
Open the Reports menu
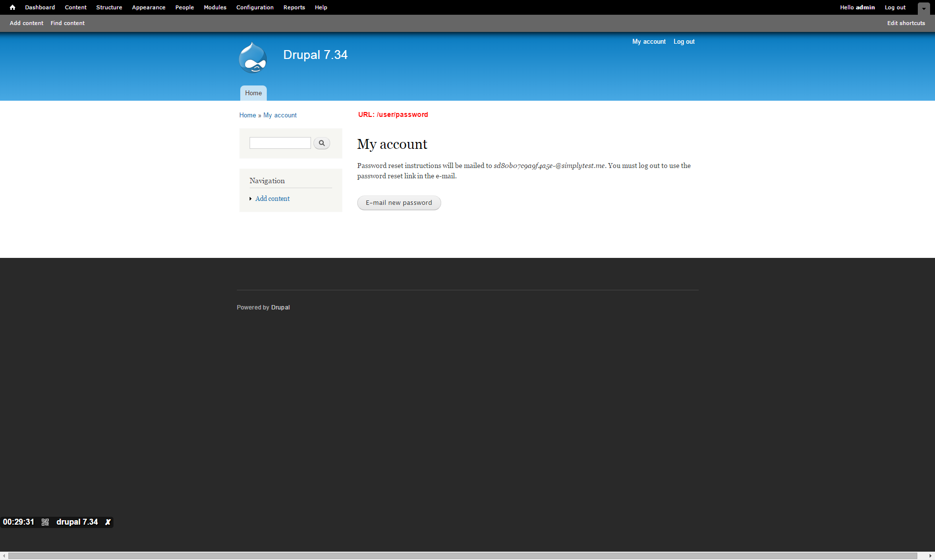(x=294, y=7)
